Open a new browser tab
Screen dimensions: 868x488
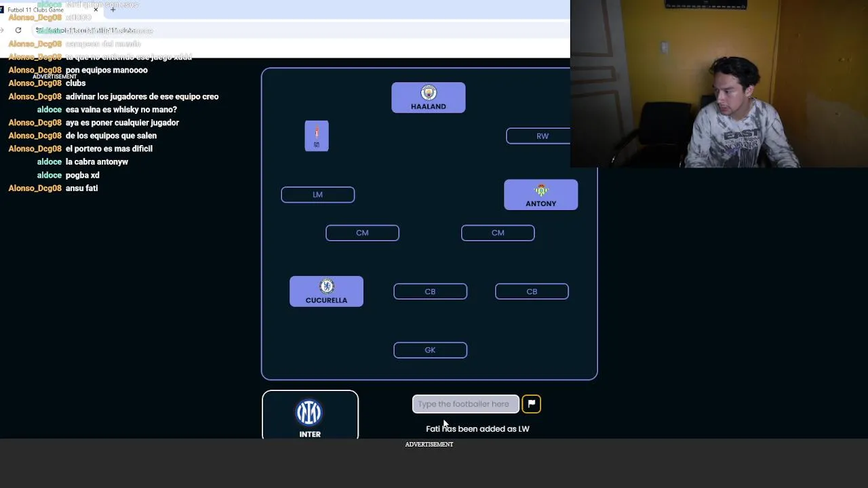pos(113,9)
